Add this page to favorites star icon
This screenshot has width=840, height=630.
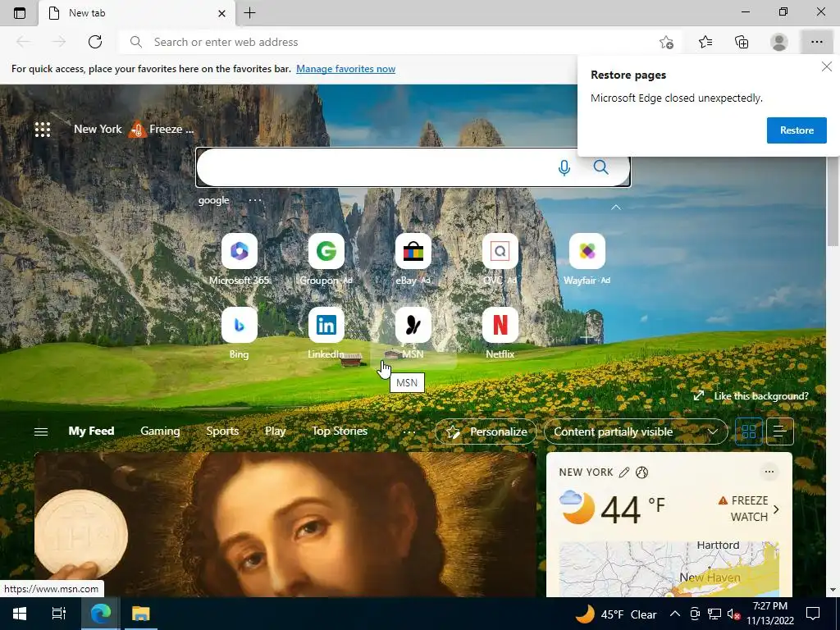[666, 42]
